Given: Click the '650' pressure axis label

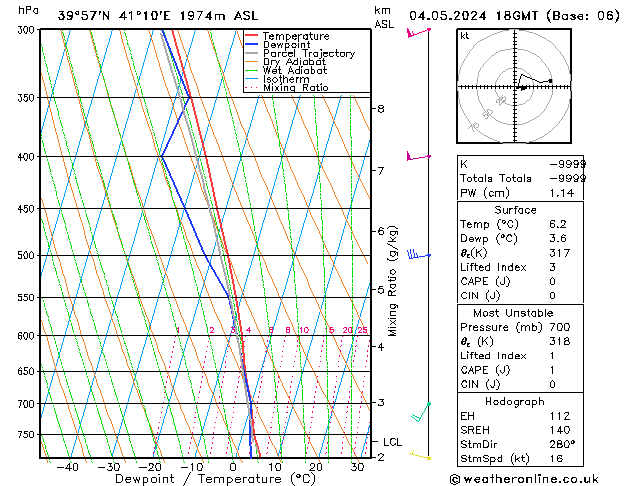Looking at the screenshot, I should click(28, 371).
